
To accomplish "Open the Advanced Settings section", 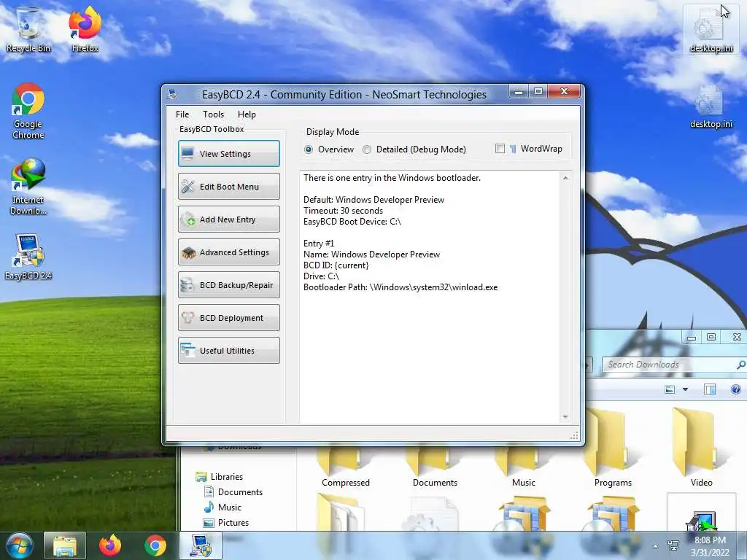I will [228, 252].
